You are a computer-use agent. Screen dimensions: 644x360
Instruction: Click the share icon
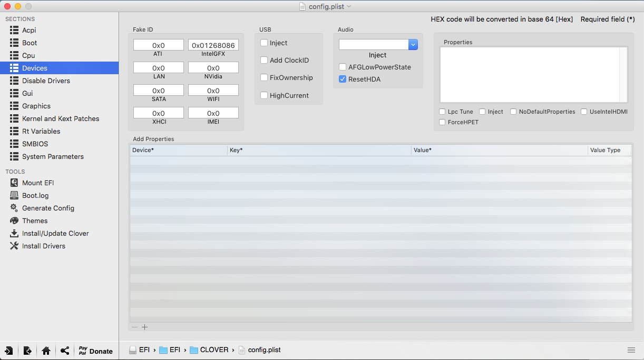[x=64, y=351]
